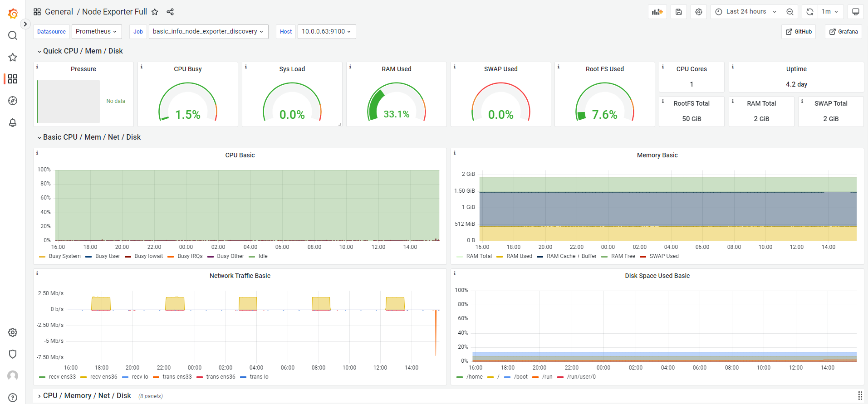868x404 pixels.
Task: Show info for the Memory Basic panel
Action: coord(455,153)
